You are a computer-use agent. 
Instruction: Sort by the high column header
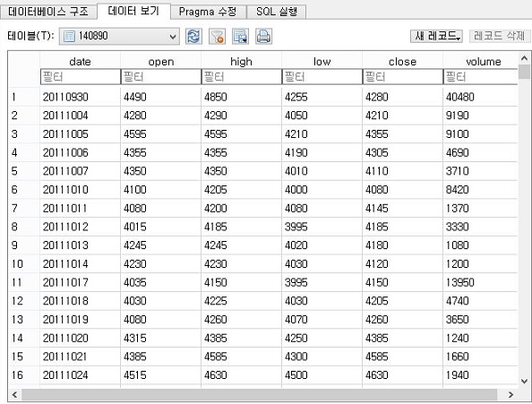[241, 62]
